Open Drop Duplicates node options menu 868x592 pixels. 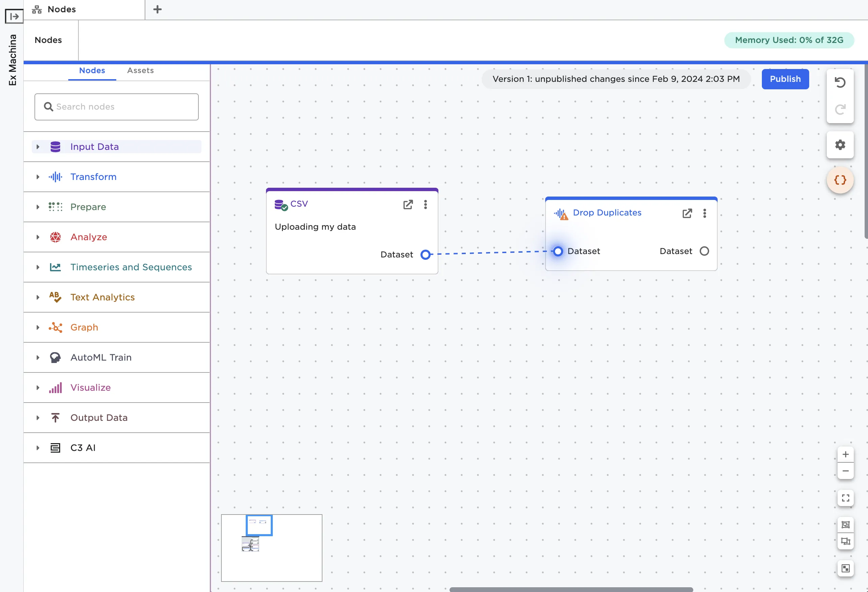[x=704, y=213]
